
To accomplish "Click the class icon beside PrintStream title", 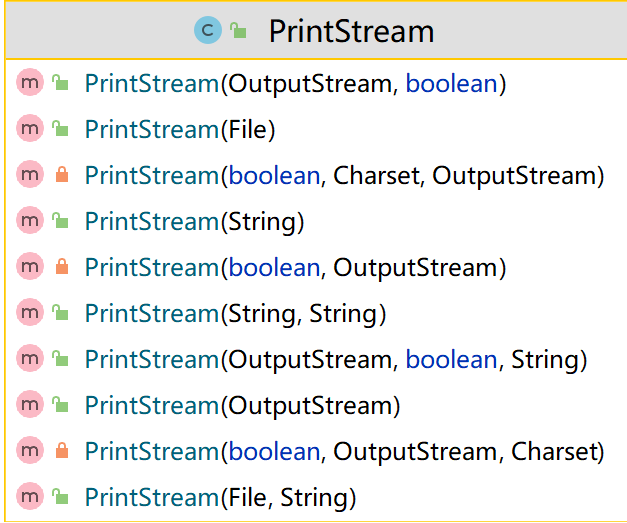I will [x=208, y=31].
